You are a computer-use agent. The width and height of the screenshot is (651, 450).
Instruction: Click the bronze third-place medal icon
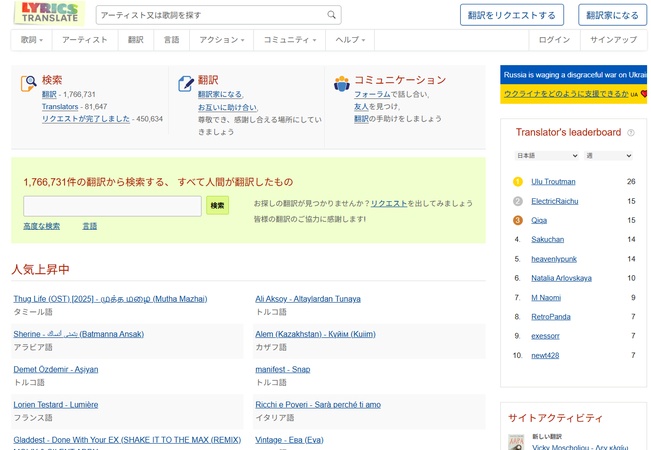[518, 220]
